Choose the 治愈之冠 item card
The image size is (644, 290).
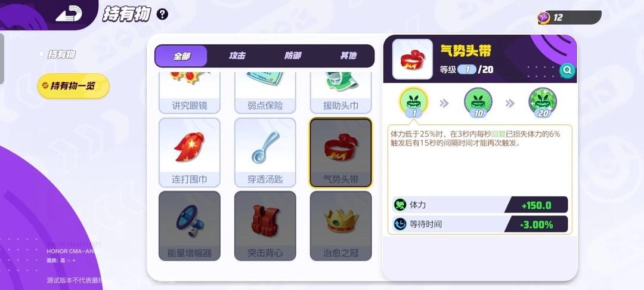pyautogui.click(x=341, y=226)
